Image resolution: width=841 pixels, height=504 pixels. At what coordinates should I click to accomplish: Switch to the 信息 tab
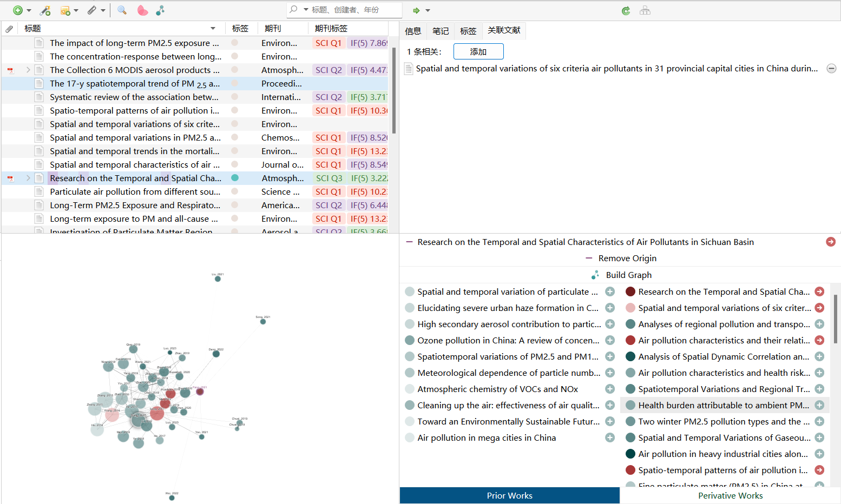[413, 31]
